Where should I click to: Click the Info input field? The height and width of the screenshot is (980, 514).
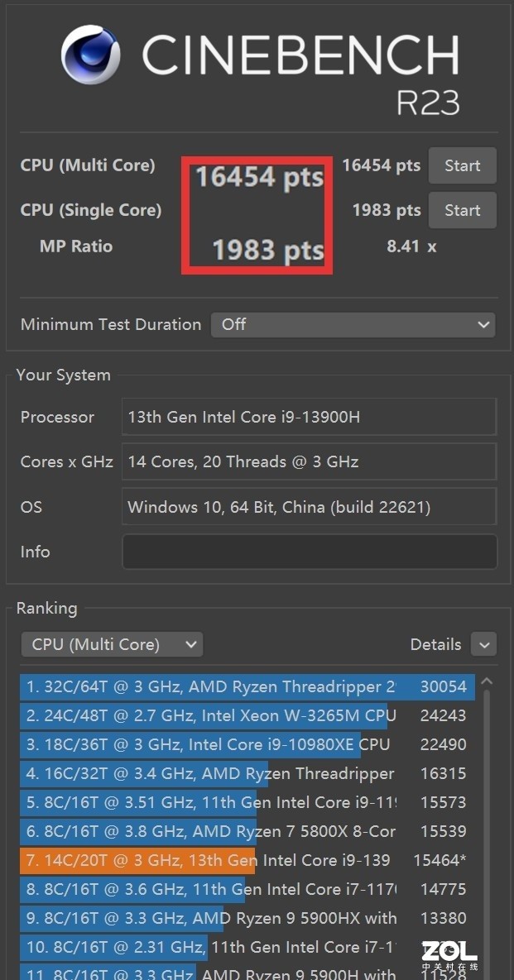(310, 552)
